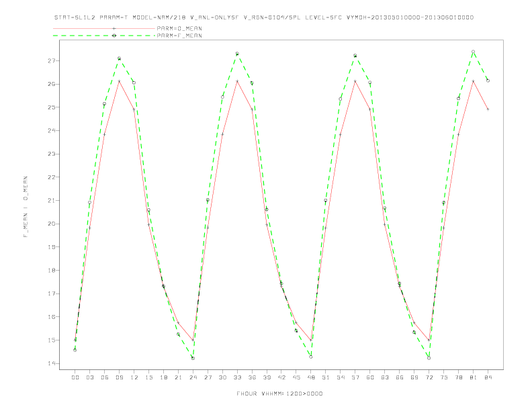532x411 pixels.
Task: Select the F_MEAN circle marker at hour 48
Action: 311,357
